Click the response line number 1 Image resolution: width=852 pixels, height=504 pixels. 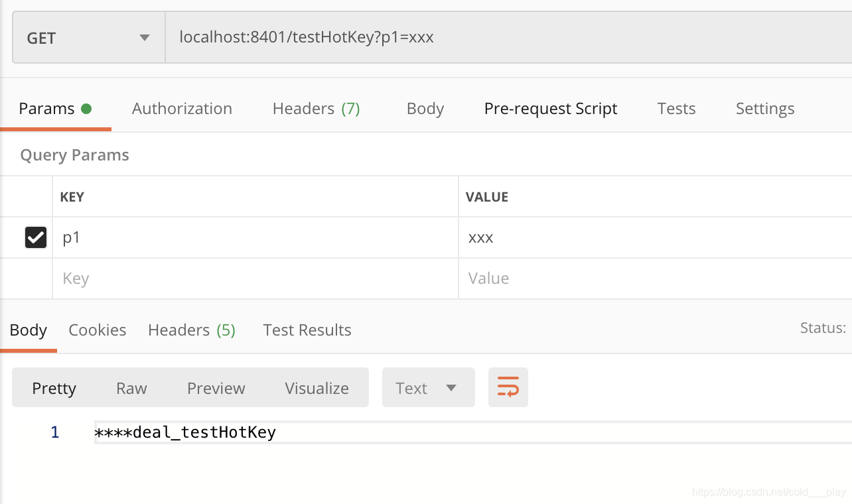coord(55,432)
